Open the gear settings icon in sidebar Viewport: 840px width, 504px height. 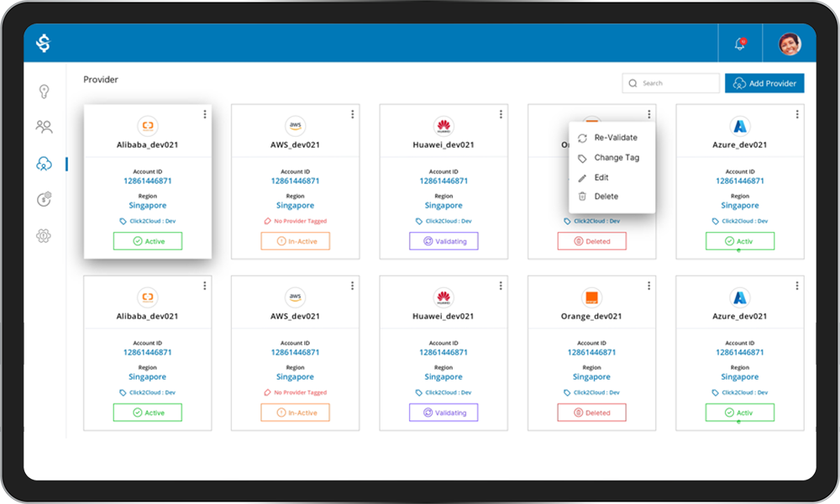pos(44,236)
